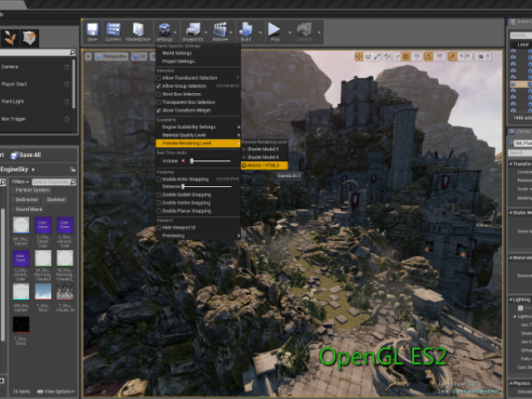The width and height of the screenshot is (532, 399).
Task: Select the Foliage mode leaf icon
Action: point(10,37)
